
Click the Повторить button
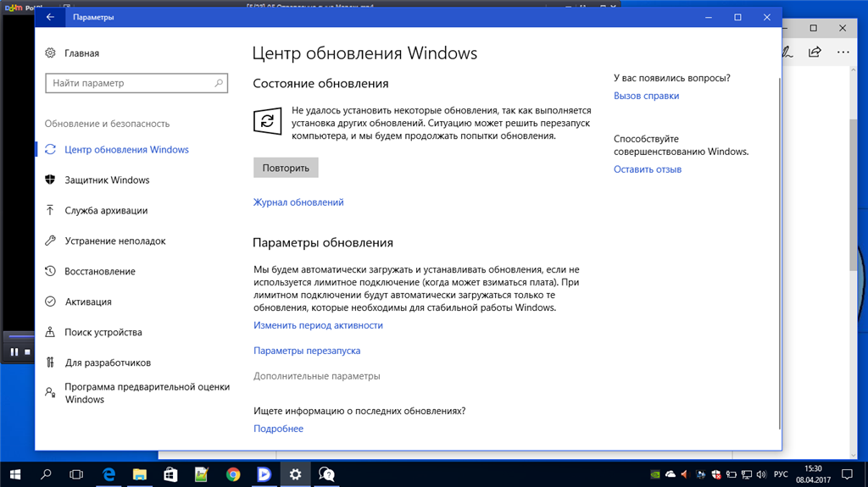pos(286,168)
